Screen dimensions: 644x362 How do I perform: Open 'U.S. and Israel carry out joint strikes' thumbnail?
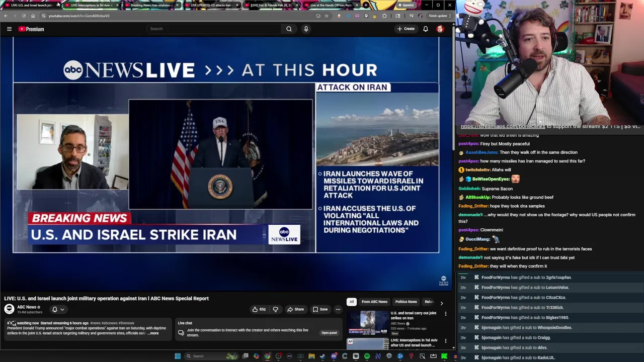coord(368,323)
